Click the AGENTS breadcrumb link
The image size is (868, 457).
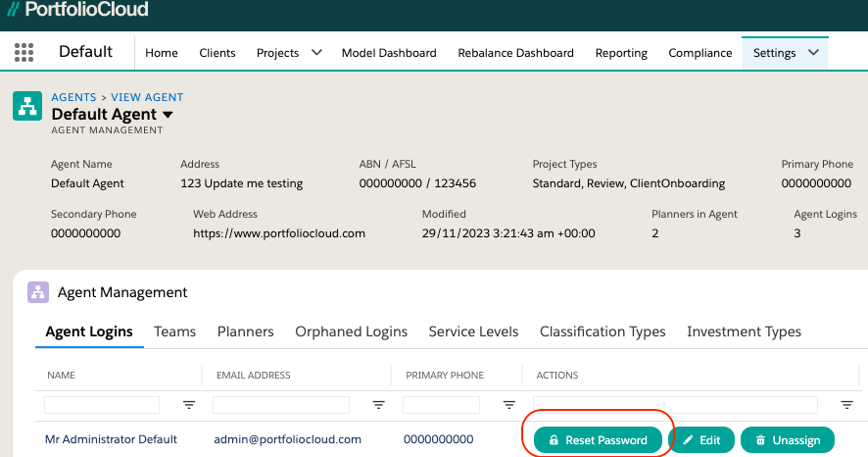click(x=73, y=97)
